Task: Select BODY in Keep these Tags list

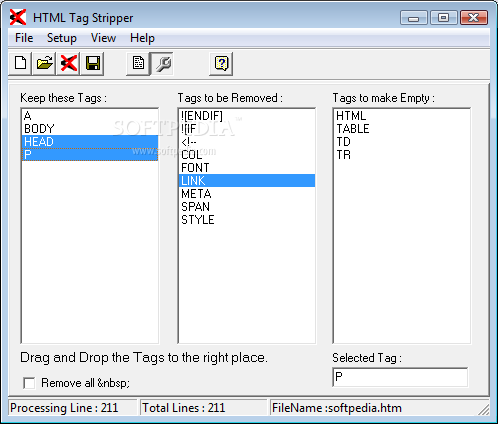Action: (x=90, y=129)
